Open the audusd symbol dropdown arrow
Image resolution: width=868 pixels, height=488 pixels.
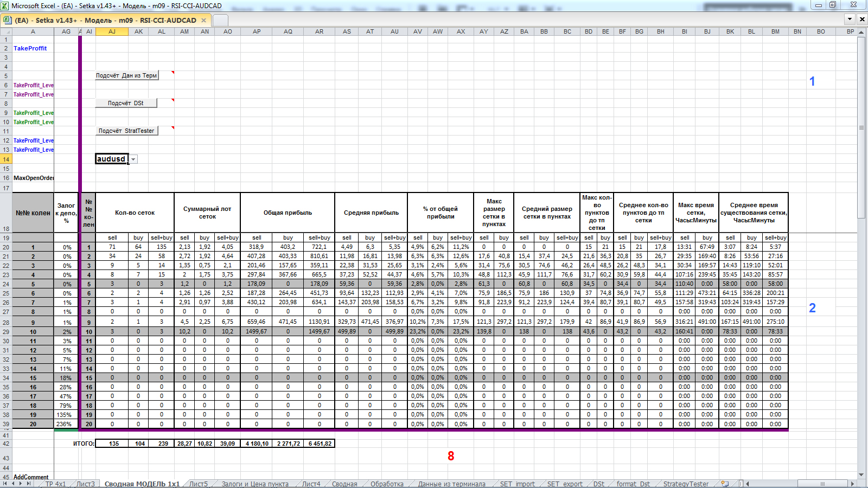[x=133, y=159]
